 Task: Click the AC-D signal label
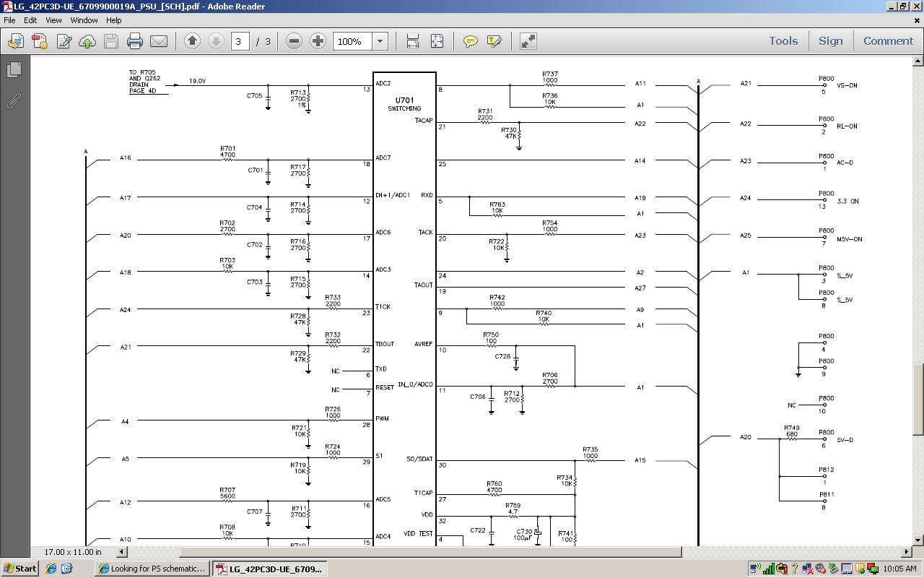(845, 163)
